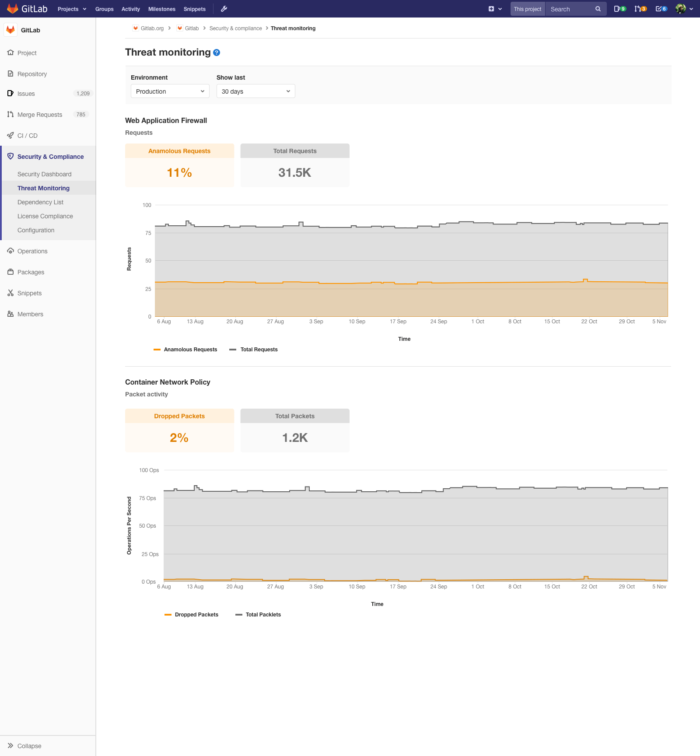This screenshot has width=700, height=756.
Task: Open the Admin area wrench icon
Action: 224,9
